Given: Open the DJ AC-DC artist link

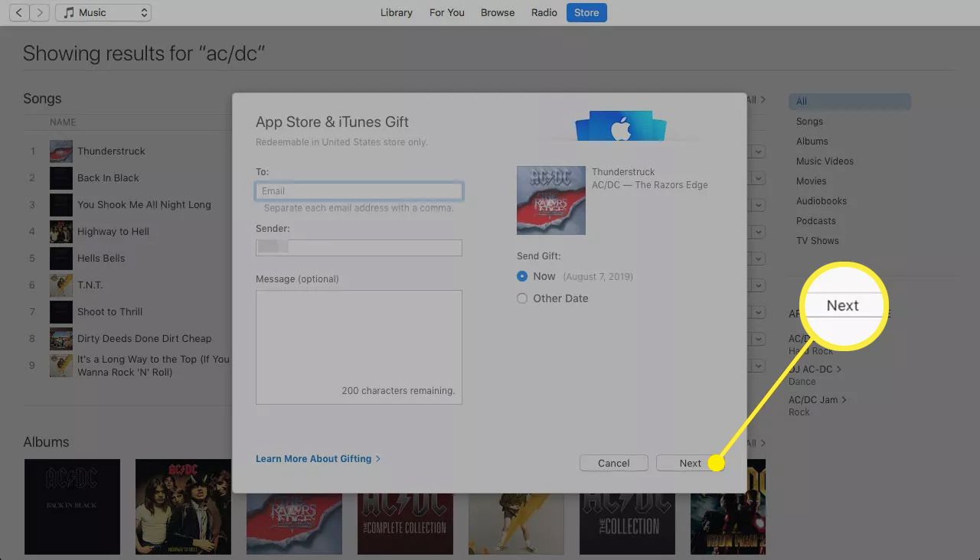Looking at the screenshot, I should pyautogui.click(x=815, y=369).
